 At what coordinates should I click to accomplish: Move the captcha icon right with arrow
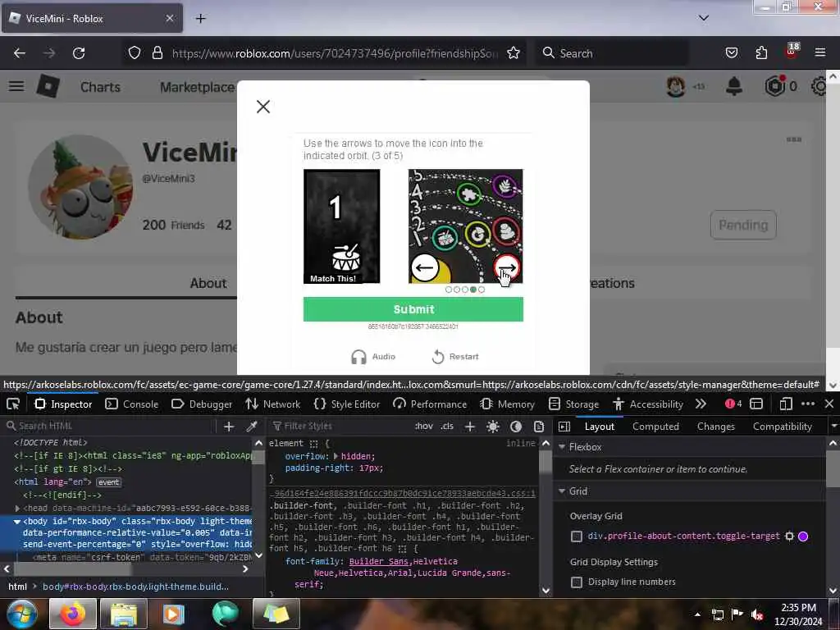click(506, 267)
